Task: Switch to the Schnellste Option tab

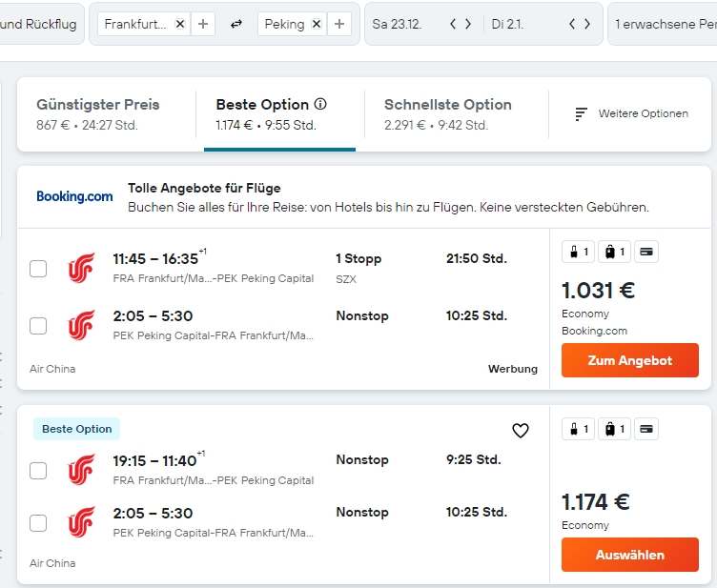Action: coord(448,113)
